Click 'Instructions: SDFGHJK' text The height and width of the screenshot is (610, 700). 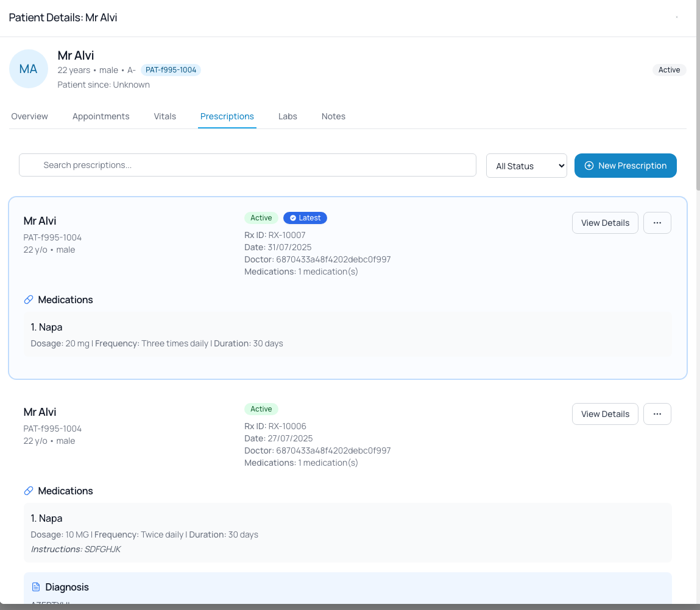click(76, 549)
